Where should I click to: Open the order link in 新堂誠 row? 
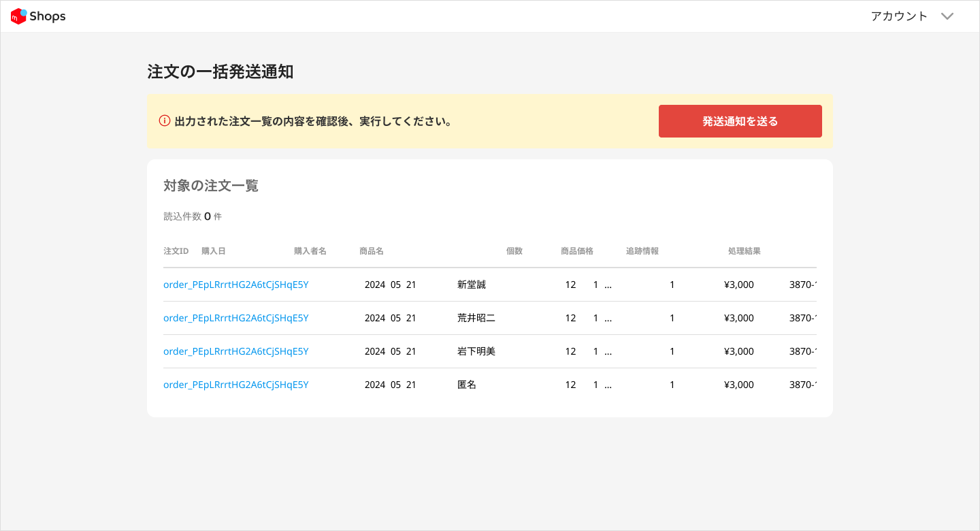coord(236,285)
